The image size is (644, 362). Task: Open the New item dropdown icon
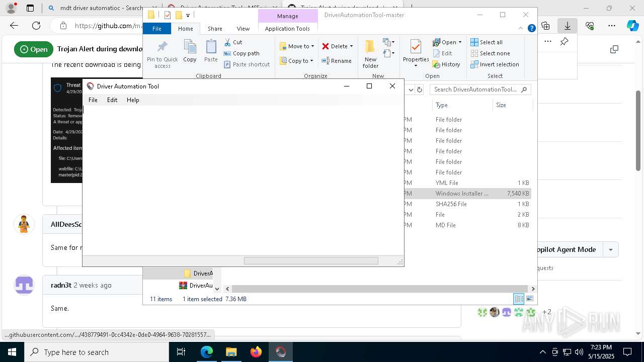click(389, 42)
